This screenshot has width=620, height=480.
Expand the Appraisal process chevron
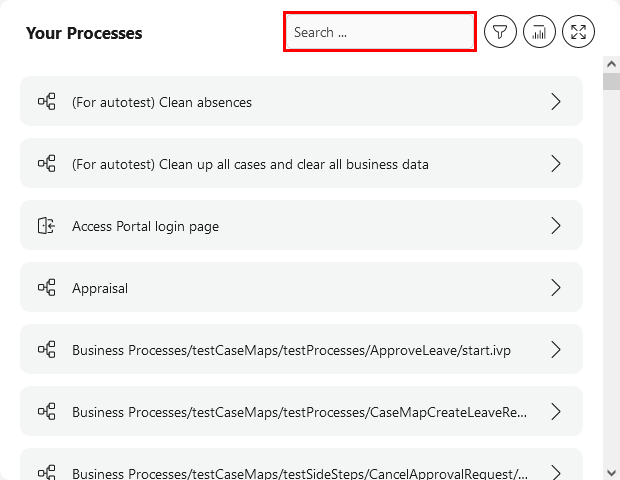click(x=556, y=288)
